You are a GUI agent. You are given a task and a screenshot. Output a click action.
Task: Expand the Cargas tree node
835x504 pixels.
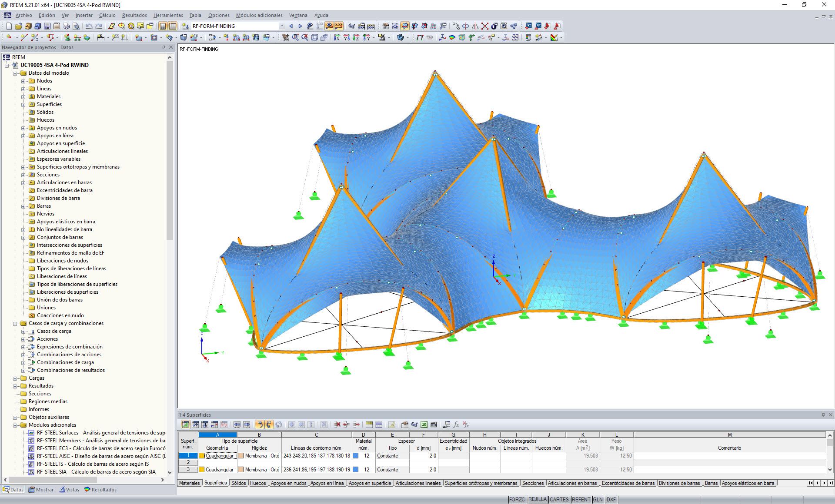15,378
